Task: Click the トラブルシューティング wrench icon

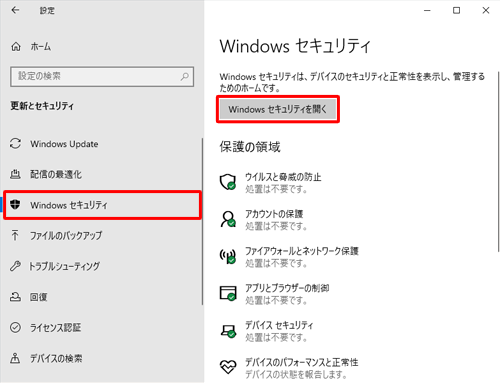Action: click(15, 266)
